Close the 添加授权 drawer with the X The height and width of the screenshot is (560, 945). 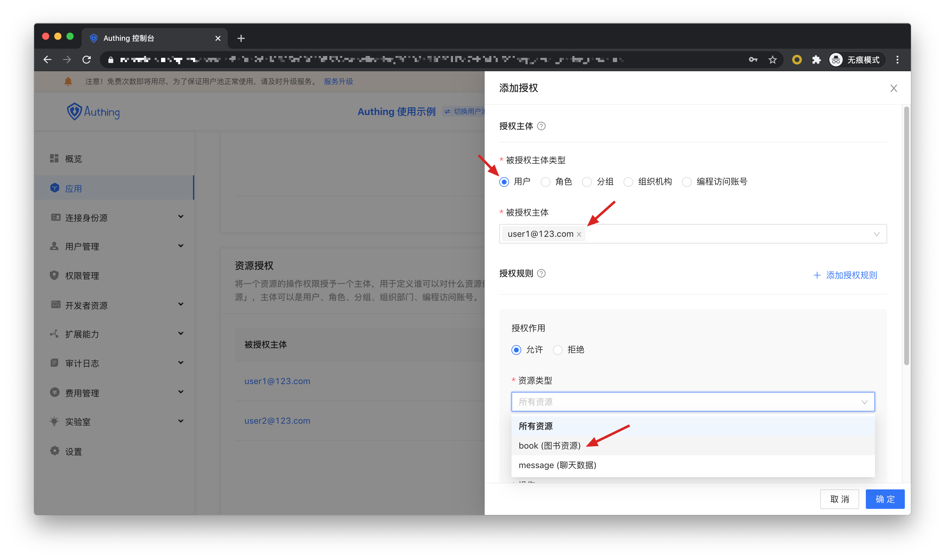[893, 88]
